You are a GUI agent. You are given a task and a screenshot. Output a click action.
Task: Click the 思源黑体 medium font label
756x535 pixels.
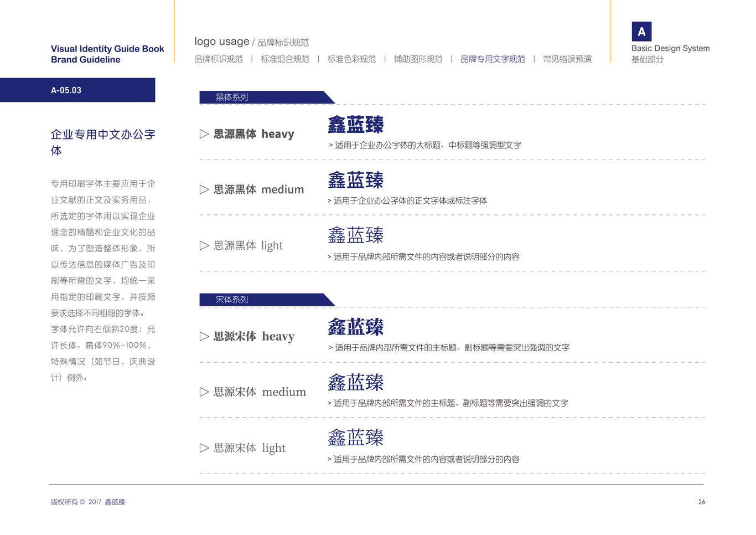[x=259, y=189]
